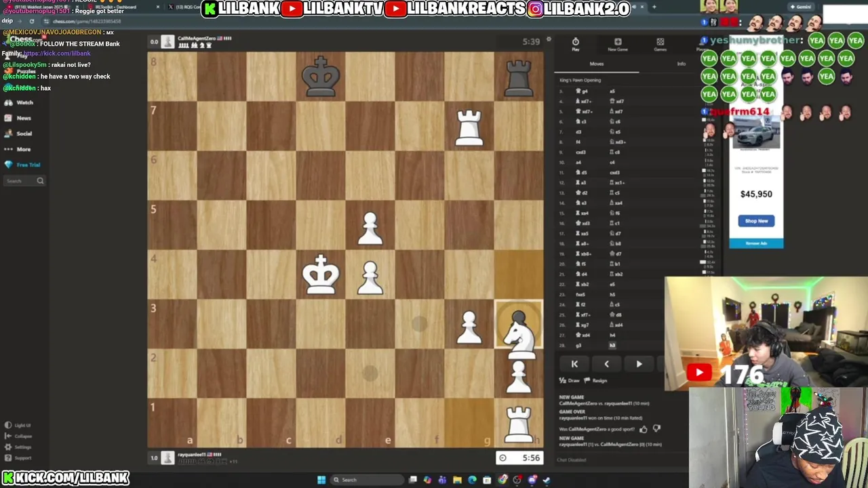Switch to the Info tab
This screenshot has width=868, height=488.
pyautogui.click(x=681, y=64)
